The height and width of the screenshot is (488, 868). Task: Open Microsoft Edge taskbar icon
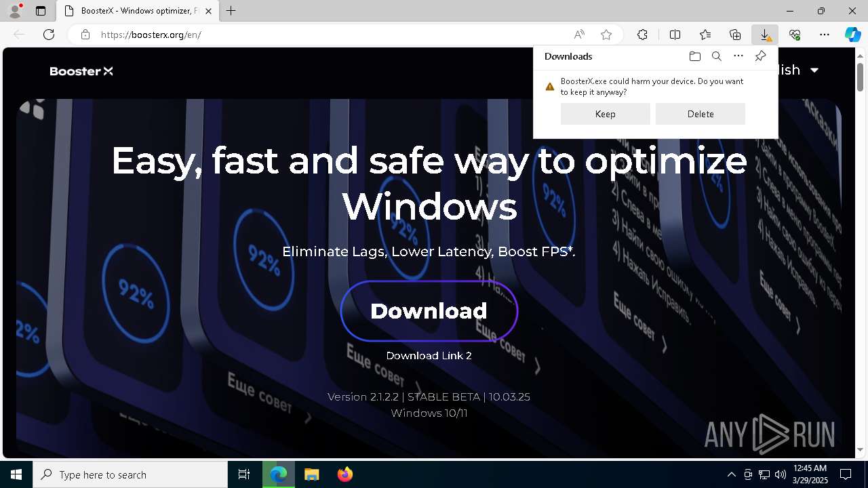pos(279,474)
